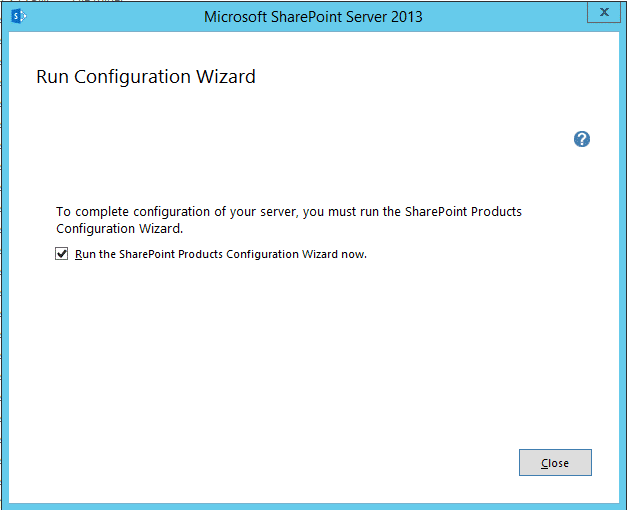Close the dialog with the title bar X

[603, 13]
